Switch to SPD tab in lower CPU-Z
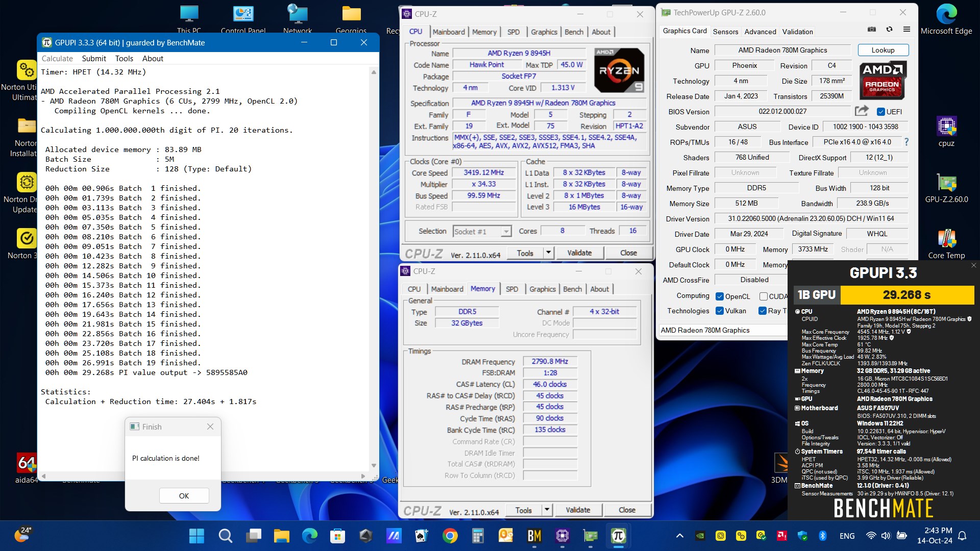The height and width of the screenshot is (551, 980). pos(512,289)
